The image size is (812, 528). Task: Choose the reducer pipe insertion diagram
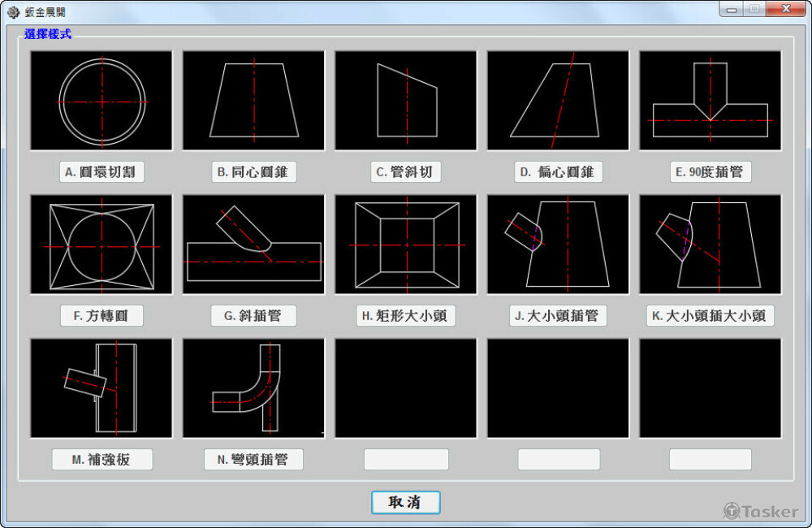click(x=558, y=245)
